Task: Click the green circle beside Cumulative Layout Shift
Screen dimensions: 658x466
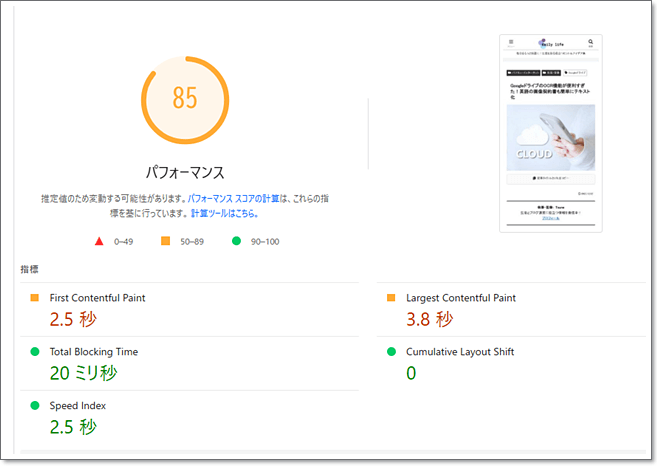Action: click(391, 352)
